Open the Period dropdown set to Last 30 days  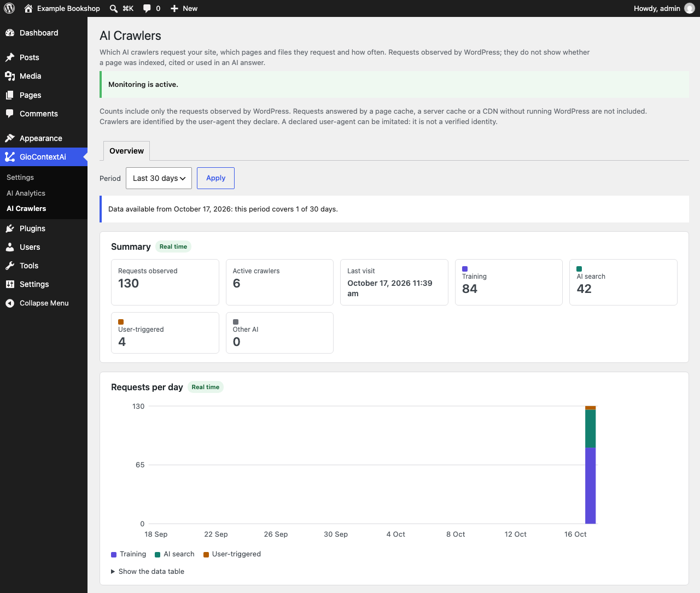click(x=159, y=178)
